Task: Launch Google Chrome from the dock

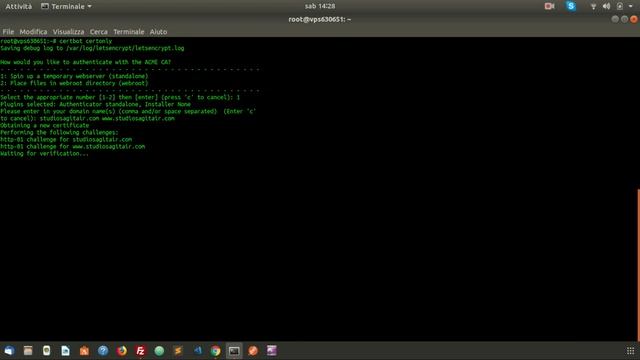Action: (x=216, y=351)
